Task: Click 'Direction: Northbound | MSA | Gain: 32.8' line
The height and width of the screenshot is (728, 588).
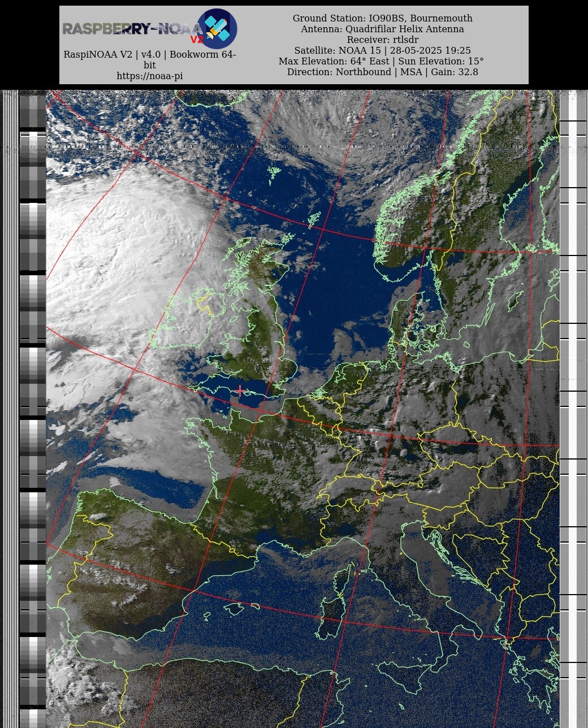Action: point(382,72)
